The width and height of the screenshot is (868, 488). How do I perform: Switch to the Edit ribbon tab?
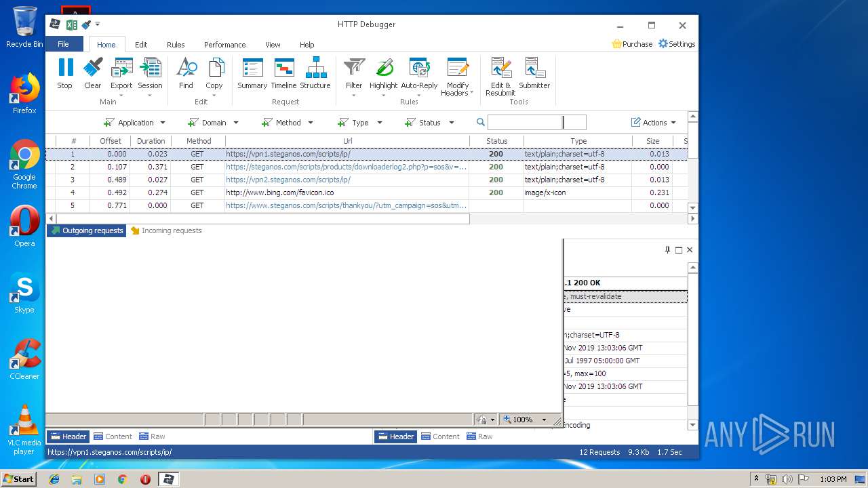141,45
